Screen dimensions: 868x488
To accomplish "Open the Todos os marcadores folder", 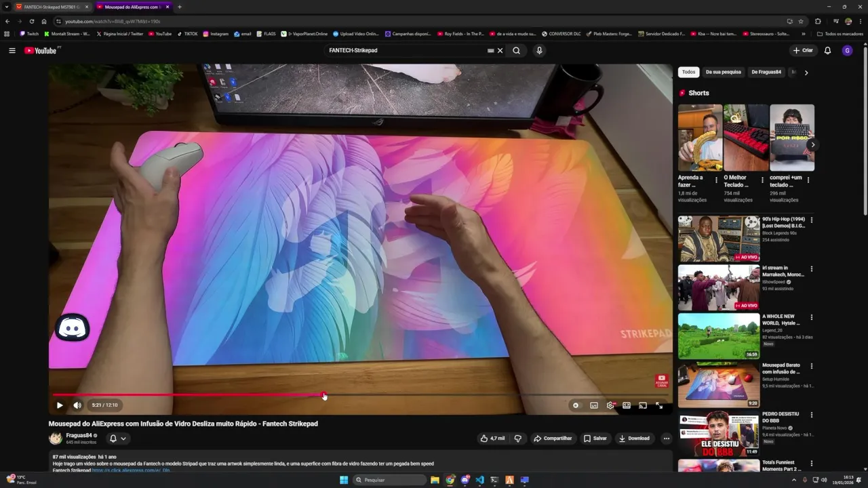I will [x=840, y=34].
